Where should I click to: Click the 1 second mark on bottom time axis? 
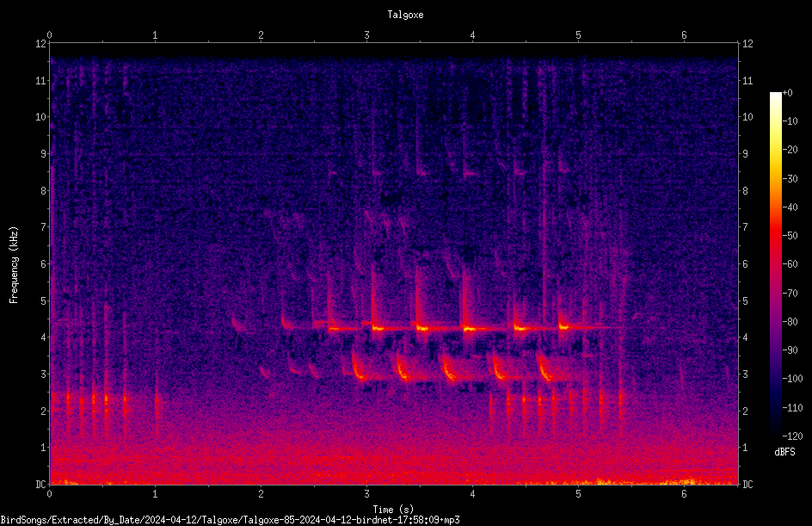tap(156, 494)
